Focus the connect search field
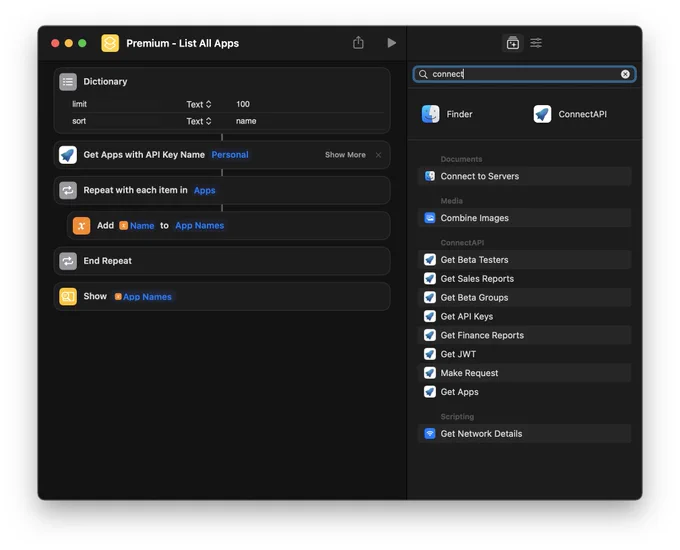This screenshot has width=680, height=550. [524, 74]
